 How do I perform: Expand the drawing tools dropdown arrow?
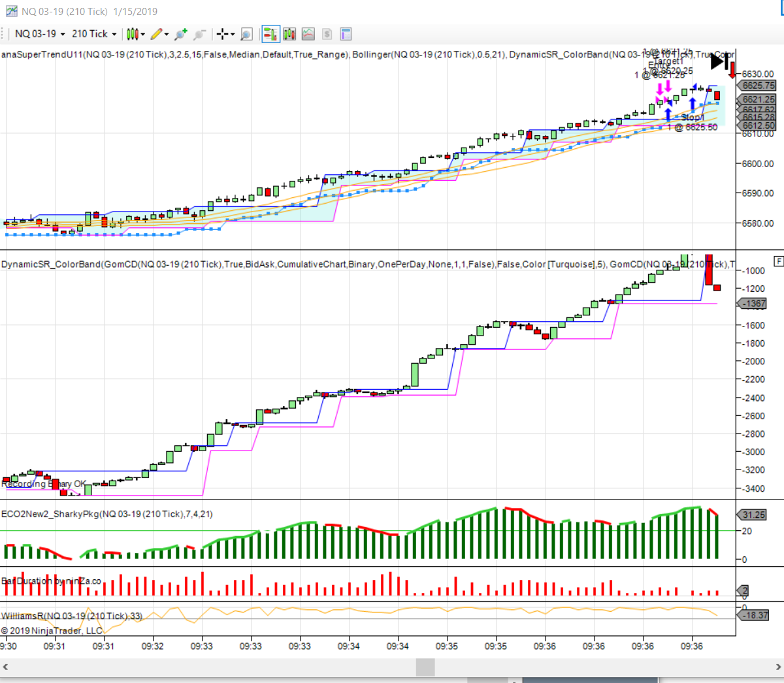coord(167,34)
